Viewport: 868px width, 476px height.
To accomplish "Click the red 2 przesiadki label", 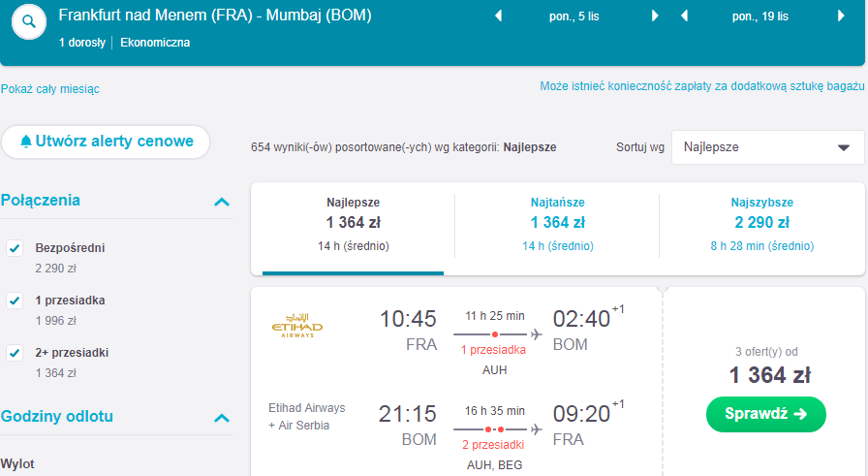I will (x=493, y=445).
